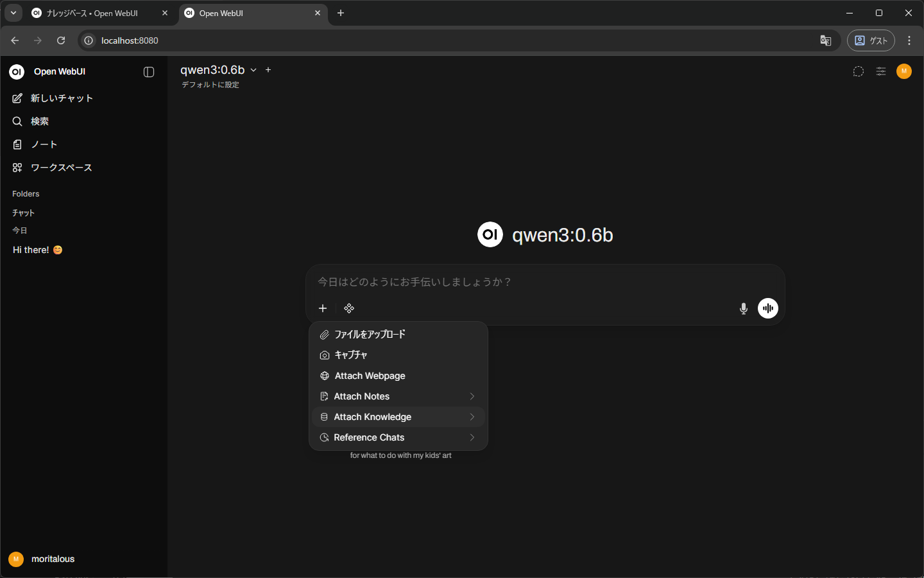
Task: Open the translate page icon
Action: 826,40
